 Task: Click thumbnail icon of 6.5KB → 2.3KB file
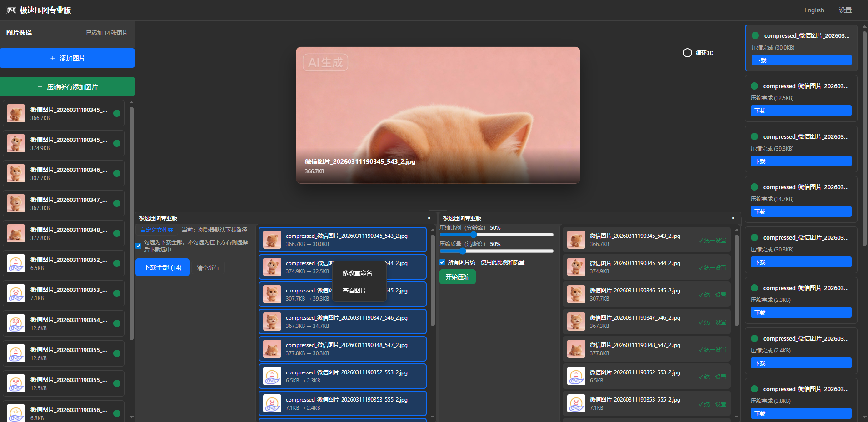pos(272,376)
